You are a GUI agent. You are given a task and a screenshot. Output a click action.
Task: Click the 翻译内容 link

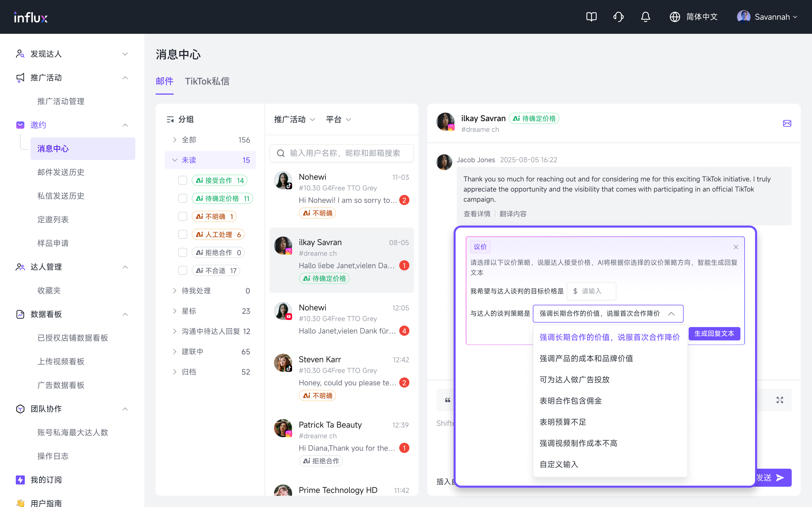coord(513,214)
